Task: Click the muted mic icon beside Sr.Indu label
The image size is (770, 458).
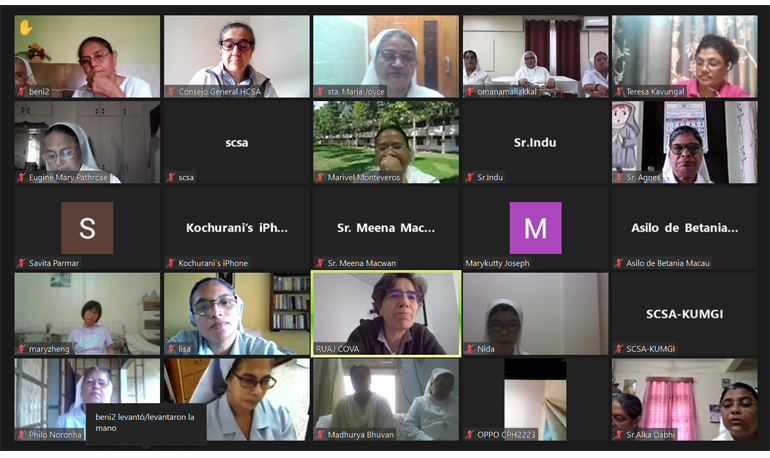Action: click(470, 177)
